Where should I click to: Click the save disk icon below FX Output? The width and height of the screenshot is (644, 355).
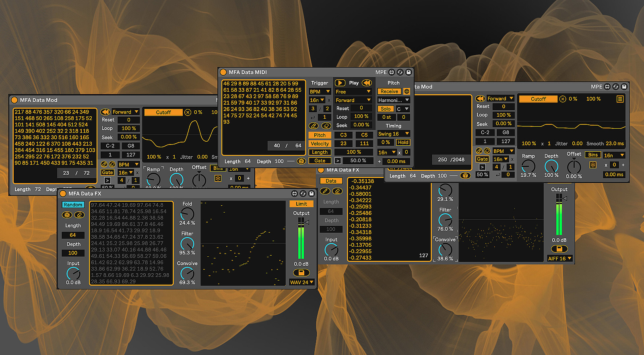(301, 273)
